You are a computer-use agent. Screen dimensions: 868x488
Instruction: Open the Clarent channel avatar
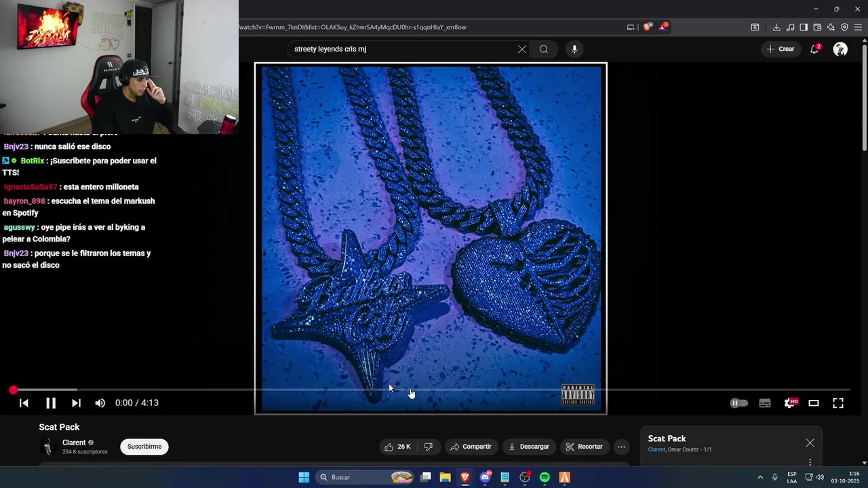click(47, 447)
